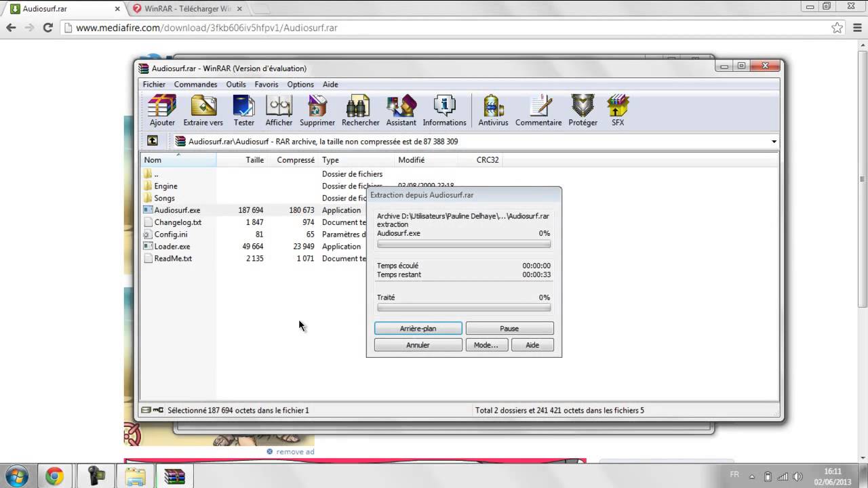Click the WinRAR taskbar icon
Screen dimensions: 868x488
175,476
